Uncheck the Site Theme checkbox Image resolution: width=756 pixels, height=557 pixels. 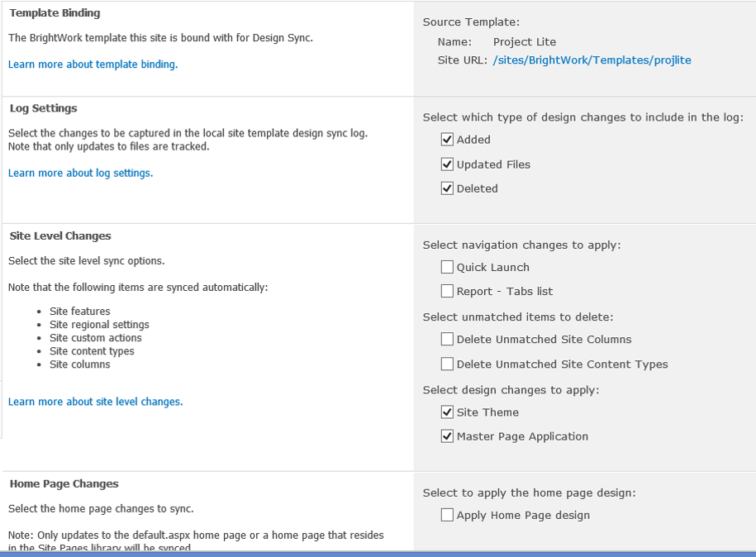(447, 412)
